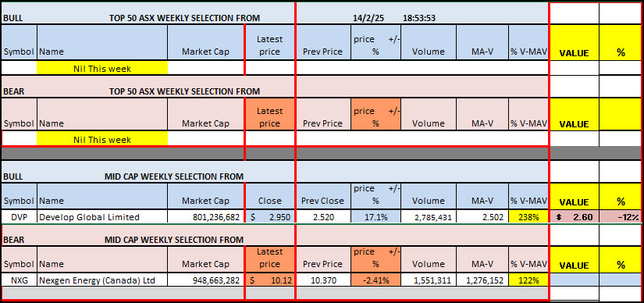The image size is (644, 303).
Task: Click Nexgen Energy (Canada) Ltd cell
Action: click(102, 280)
